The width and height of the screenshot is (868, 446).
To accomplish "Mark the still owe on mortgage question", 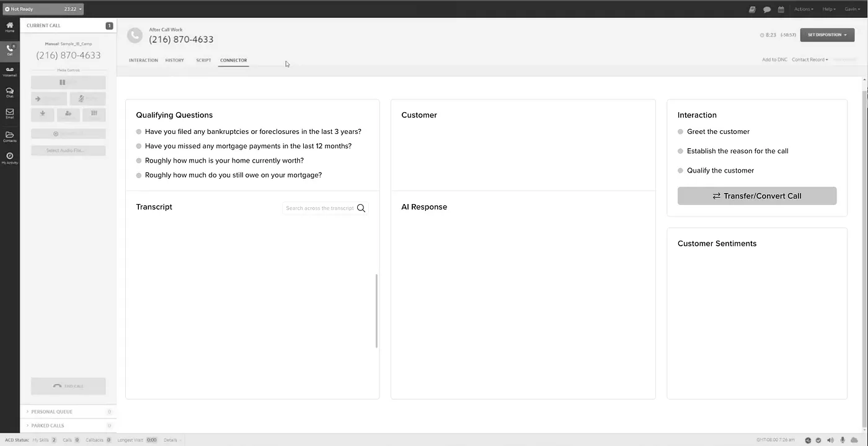I will (x=139, y=176).
